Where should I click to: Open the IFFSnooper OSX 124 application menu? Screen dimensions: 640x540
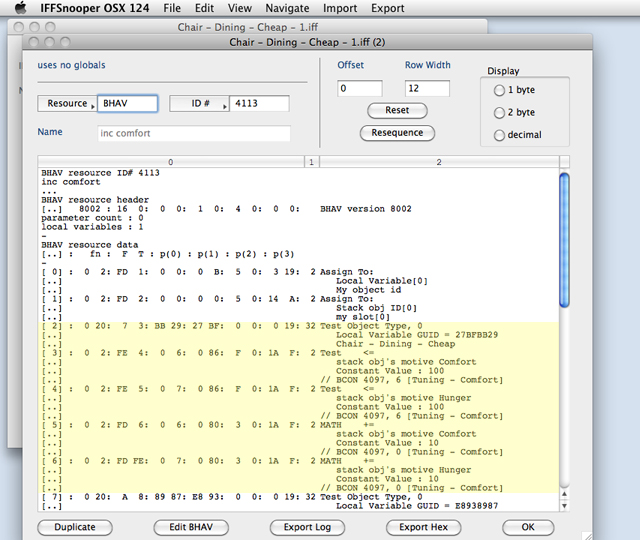95,8
